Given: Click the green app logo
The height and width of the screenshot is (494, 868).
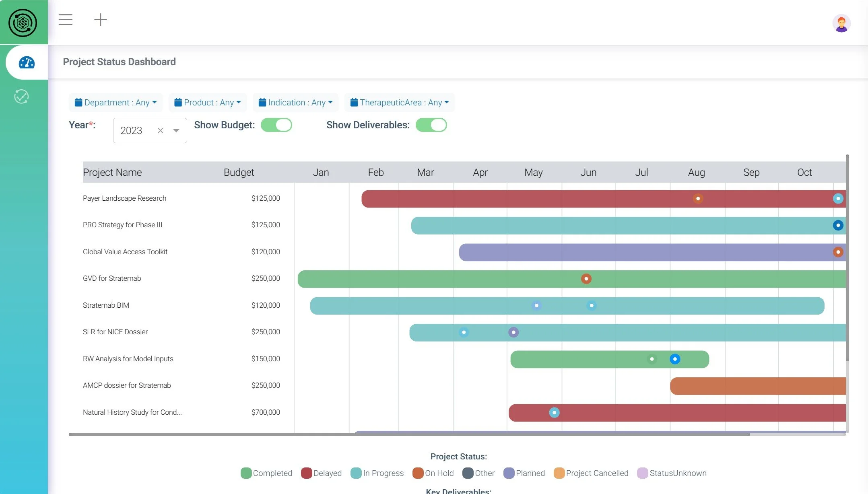Looking at the screenshot, I should (x=23, y=23).
